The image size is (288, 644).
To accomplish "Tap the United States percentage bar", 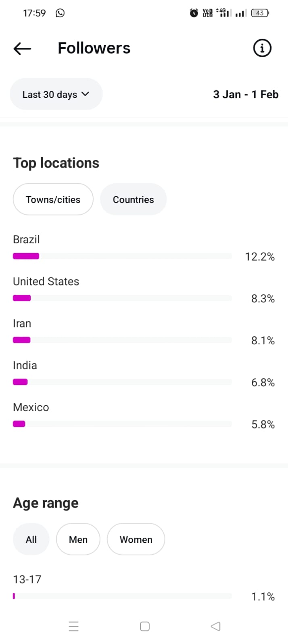I will click(122, 298).
